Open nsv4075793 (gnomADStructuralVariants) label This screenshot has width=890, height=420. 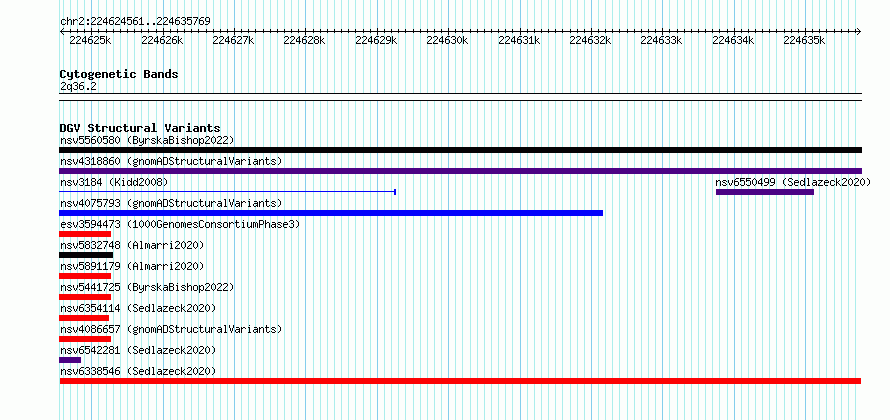tap(171, 203)
